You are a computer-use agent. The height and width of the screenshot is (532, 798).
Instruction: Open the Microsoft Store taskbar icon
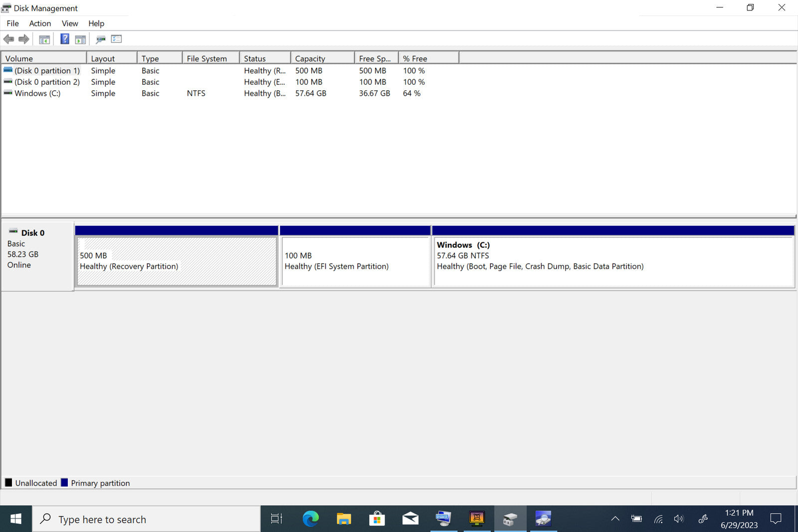click(x=377, y=519)
